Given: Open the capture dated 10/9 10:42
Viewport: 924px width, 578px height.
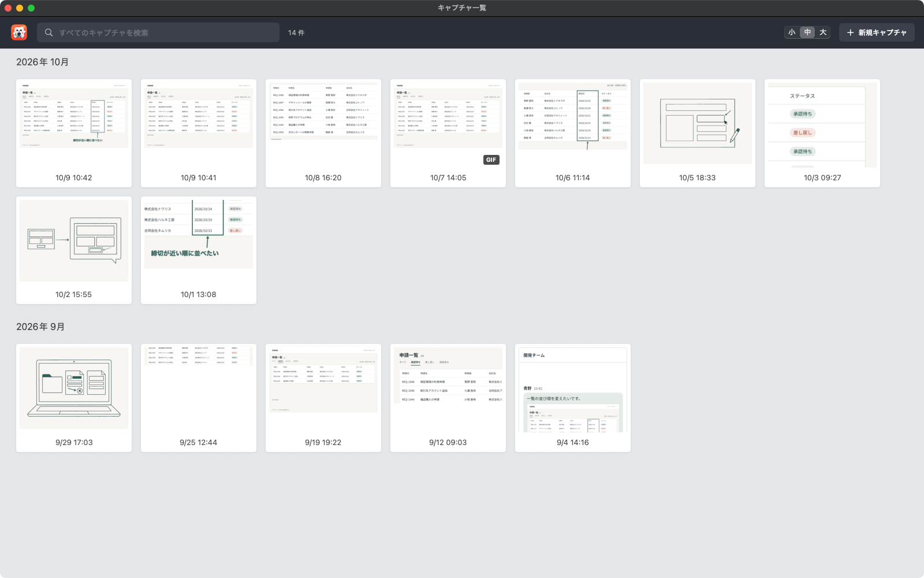Looking at the screenshot, I should pos(74,133).
